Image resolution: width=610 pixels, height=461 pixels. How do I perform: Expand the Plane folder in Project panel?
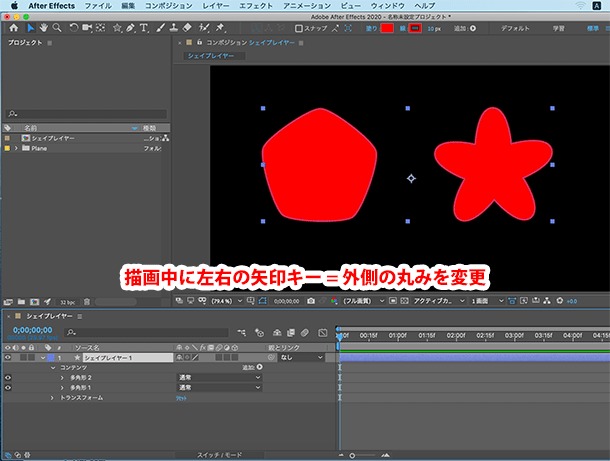pos(16,148)
